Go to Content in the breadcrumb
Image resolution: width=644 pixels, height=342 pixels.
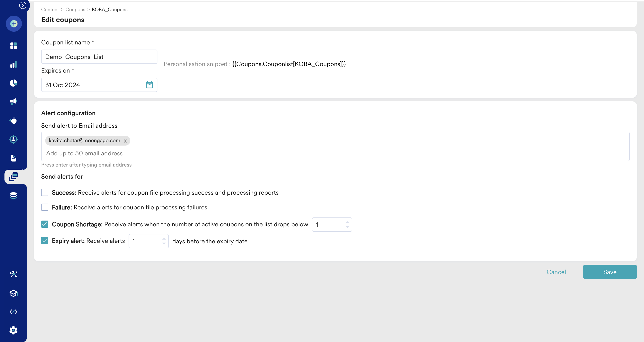(x=50, y=9)
